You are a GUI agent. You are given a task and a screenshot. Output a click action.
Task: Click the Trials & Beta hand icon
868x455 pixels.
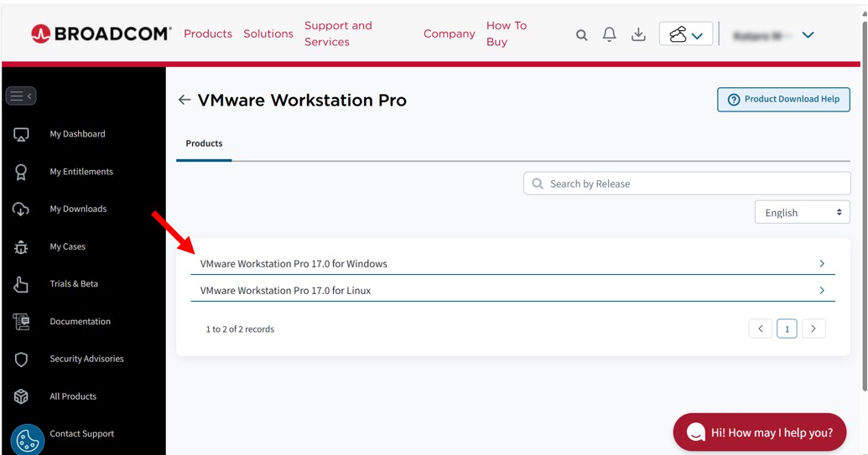(x=21, y=284)
